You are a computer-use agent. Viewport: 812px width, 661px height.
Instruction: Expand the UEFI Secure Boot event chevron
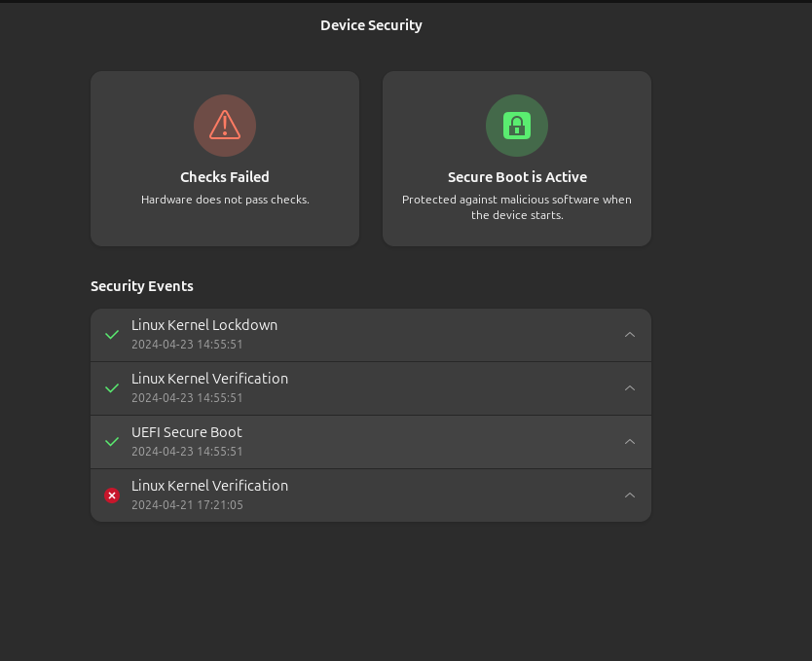(x=630, y=442)
